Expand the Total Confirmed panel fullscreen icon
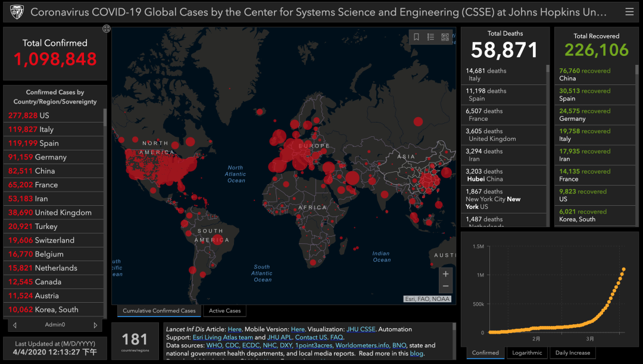The height and width of the screenshot is (364, 643). (106, 29)
